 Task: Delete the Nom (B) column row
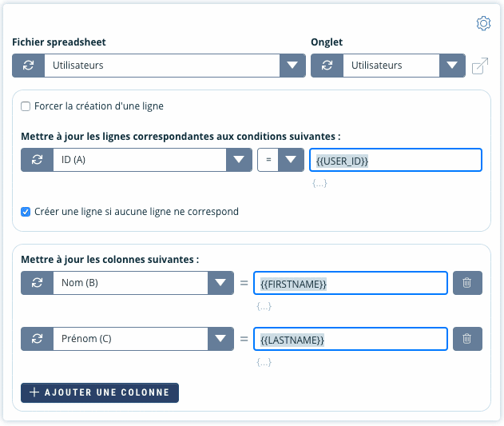467,283
